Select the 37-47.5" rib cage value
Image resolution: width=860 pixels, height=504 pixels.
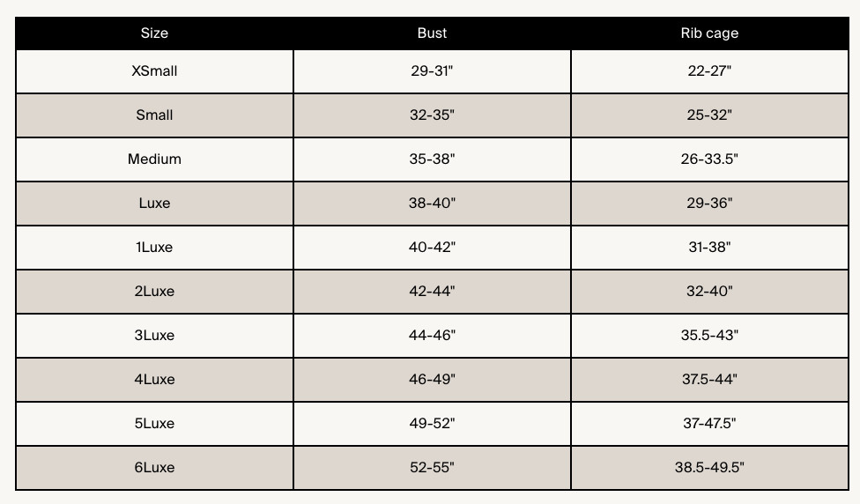click(709, 424)
